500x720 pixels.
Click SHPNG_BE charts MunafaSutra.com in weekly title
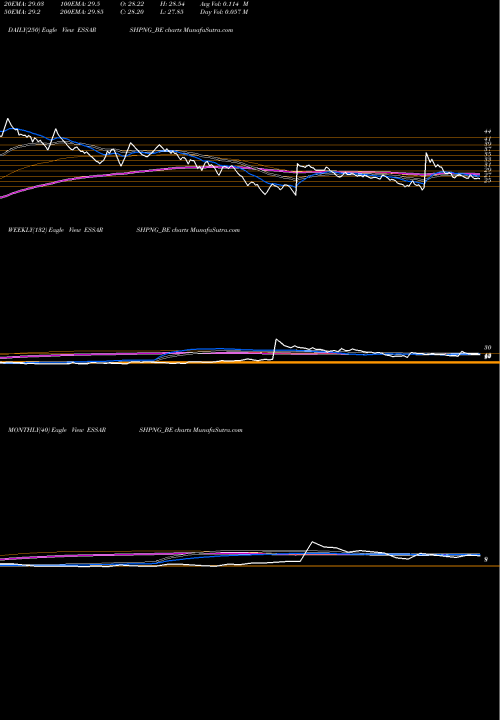188,230
